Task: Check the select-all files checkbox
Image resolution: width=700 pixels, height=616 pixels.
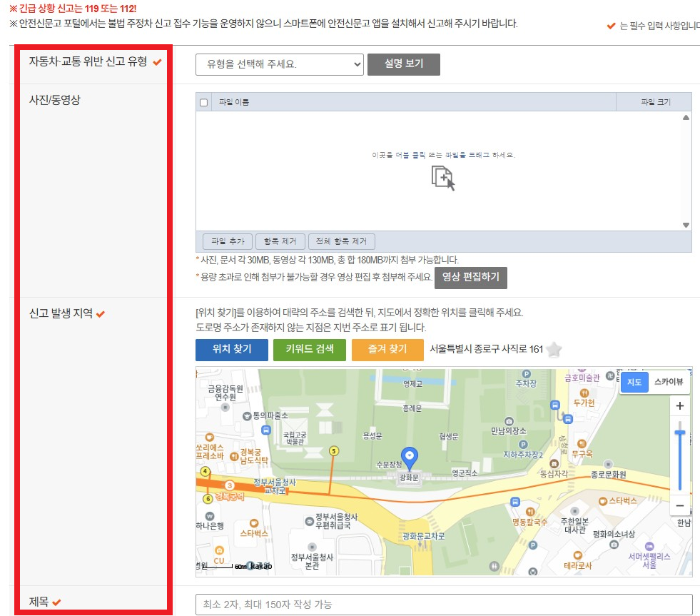Action: pos(205,101)
